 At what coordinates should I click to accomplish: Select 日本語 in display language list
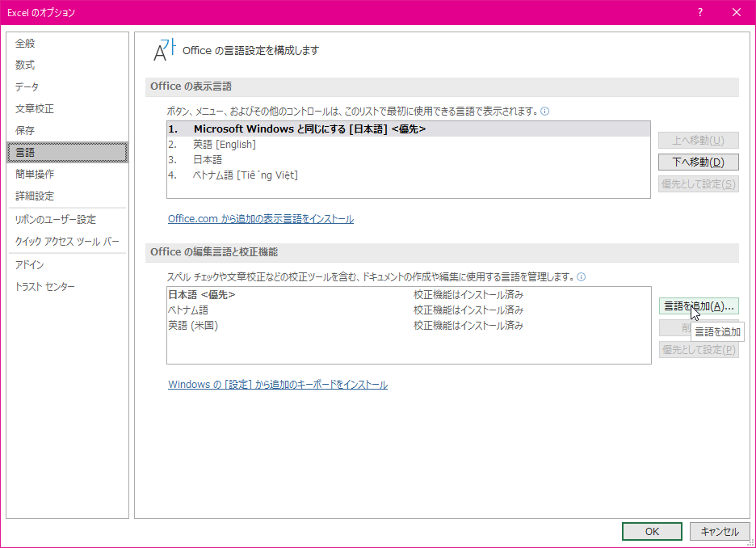pyautogui.click(x=409, y=160)
